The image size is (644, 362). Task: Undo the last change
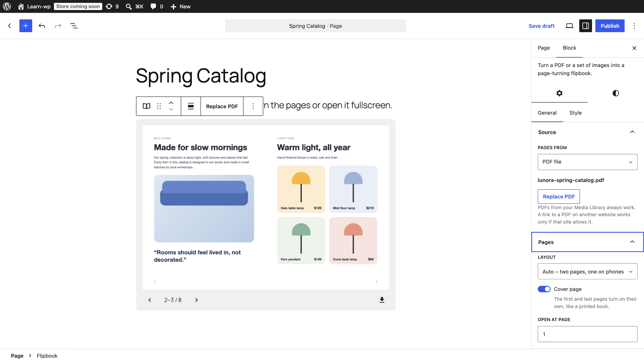click(42, 26)
